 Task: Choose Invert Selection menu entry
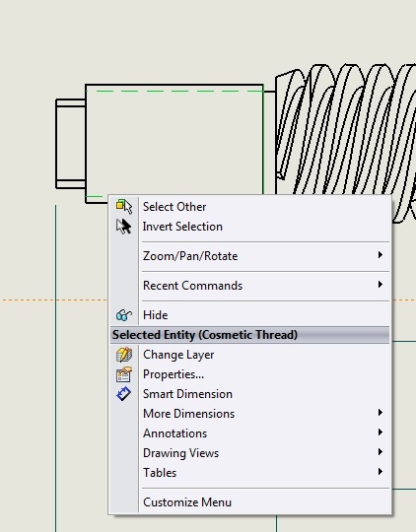point(249,227)
